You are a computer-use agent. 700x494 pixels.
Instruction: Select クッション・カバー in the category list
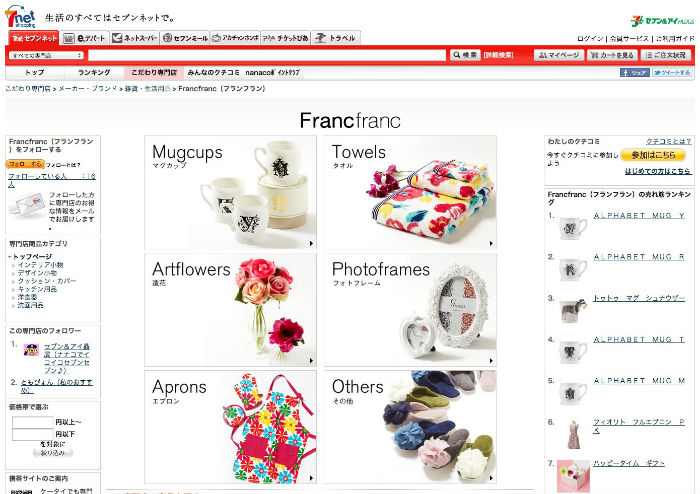(x=47, y=281)
